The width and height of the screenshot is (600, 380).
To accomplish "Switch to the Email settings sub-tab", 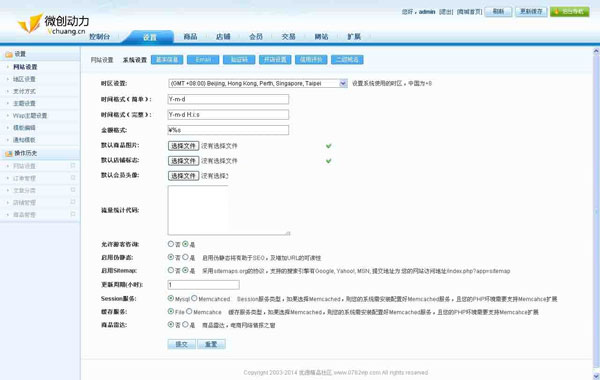I will [203, 60].
